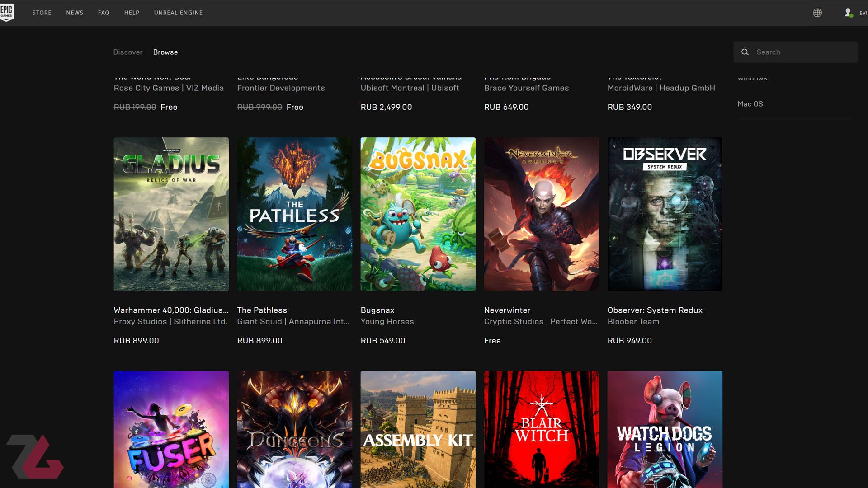Click price RUB 2,499.00

[x=387, y=107]
